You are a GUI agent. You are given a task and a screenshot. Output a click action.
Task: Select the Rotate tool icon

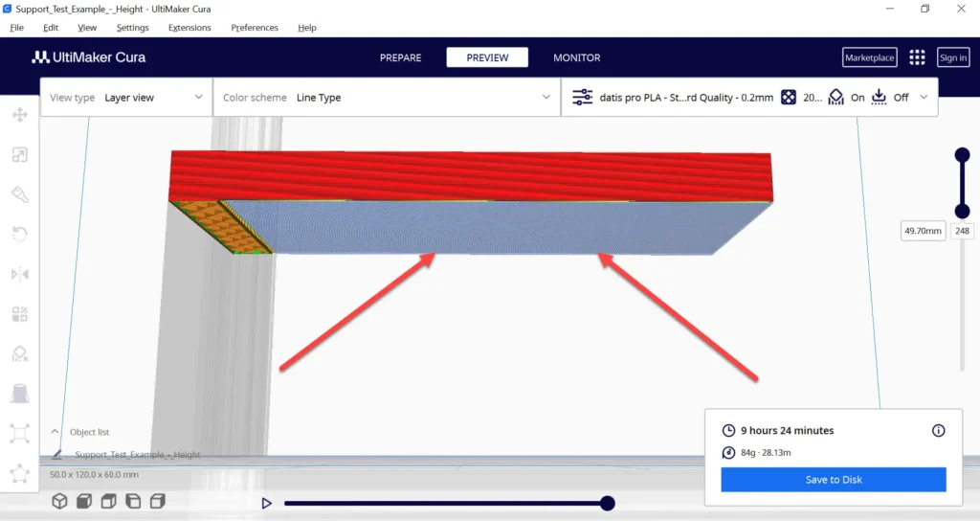19,235
